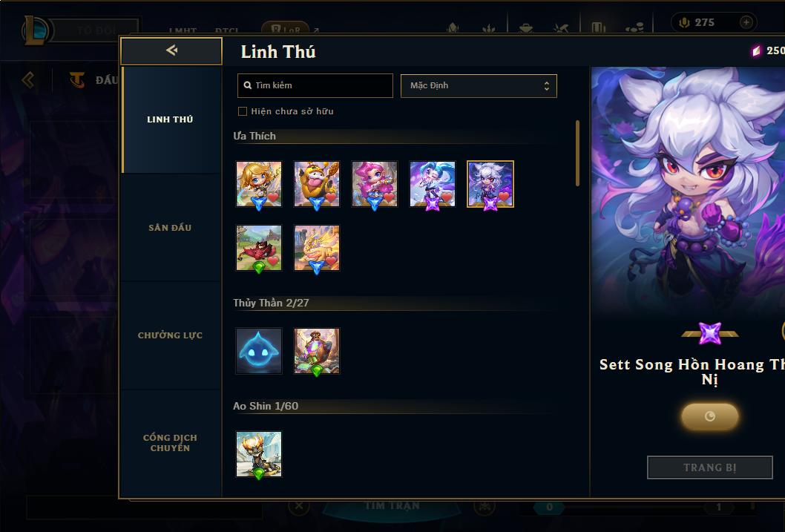Click the Trang Bị equip button
This screenshot has width=785, height=532.
pos(710,467)
